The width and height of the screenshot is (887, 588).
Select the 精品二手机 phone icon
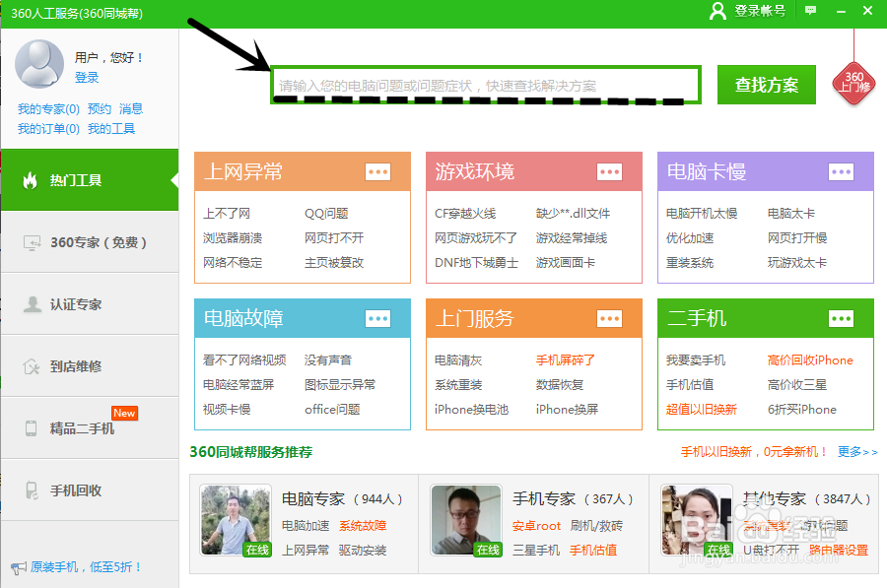click(30, 426)
